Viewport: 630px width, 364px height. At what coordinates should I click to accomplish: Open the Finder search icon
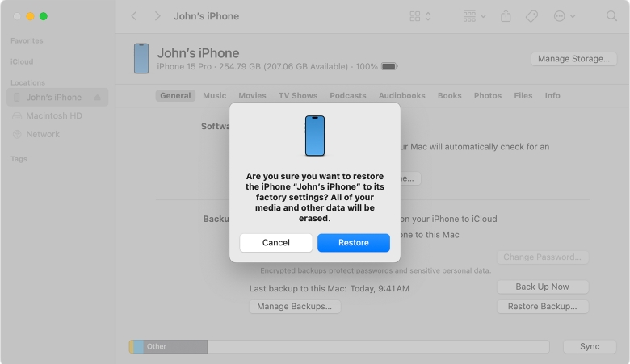tap(611, 16)
